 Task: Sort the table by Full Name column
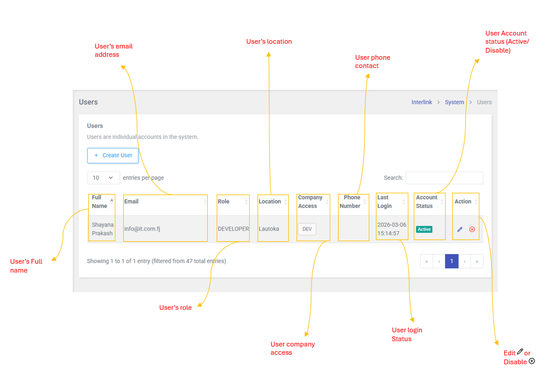tap(100, 202)
